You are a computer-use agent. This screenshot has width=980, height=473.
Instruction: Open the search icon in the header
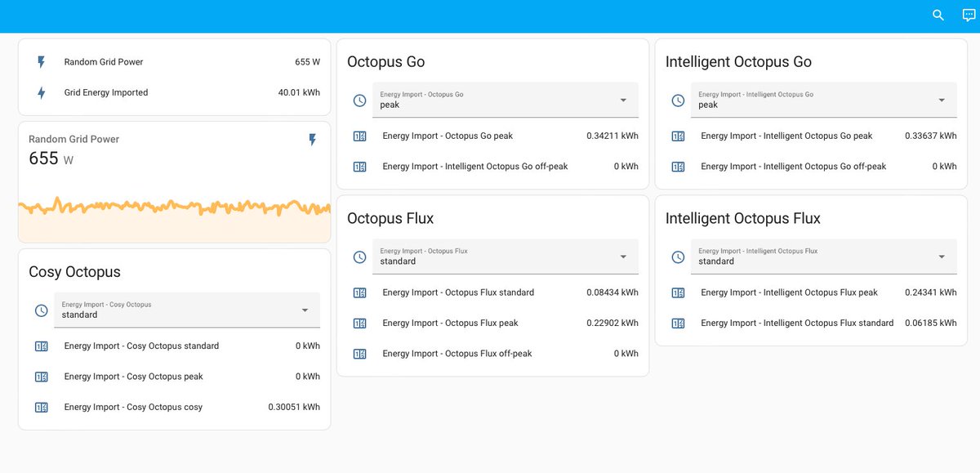[x=938, y=16]
